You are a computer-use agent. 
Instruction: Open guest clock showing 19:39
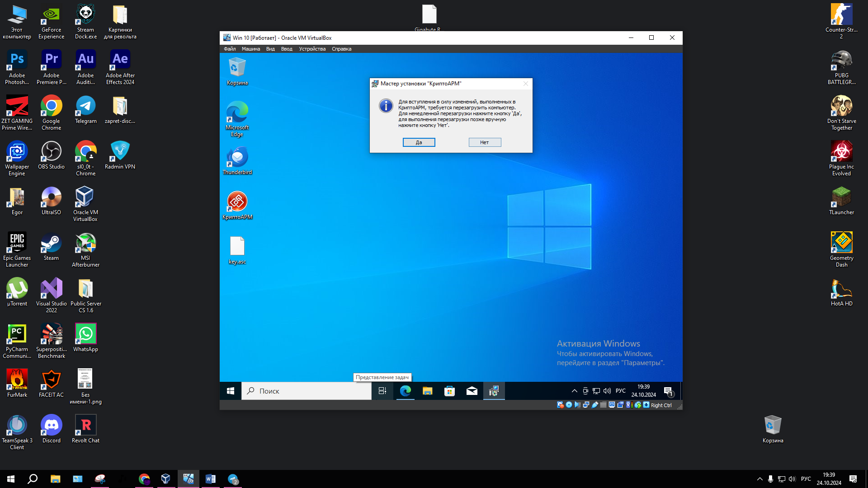tap(643, 391)
